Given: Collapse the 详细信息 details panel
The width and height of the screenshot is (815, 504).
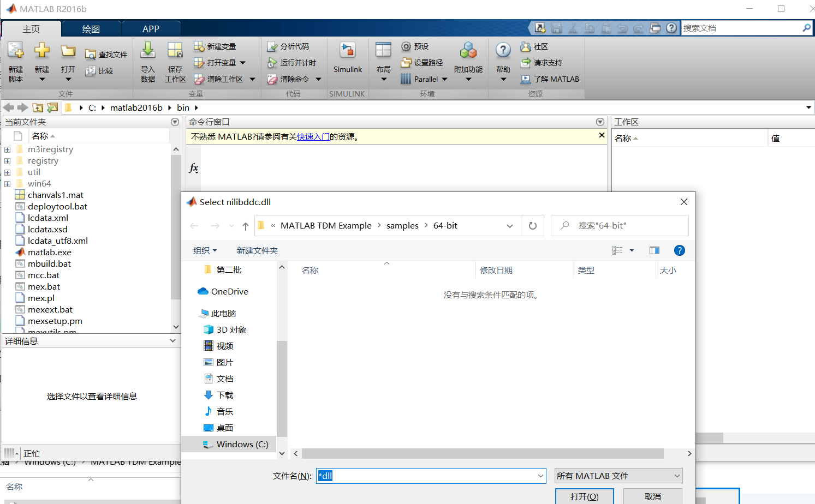Looking at the screenshot, I should [x=173, y=340].
